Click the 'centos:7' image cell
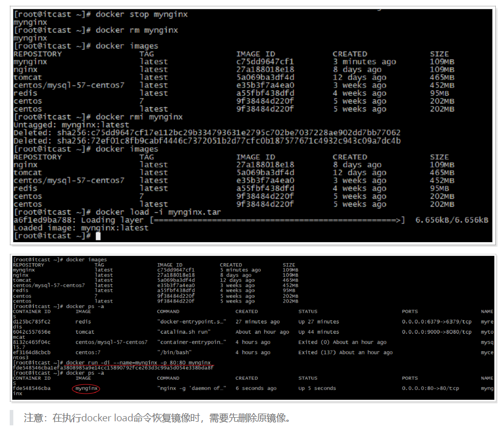The width and height of the screenshot is (504, 432). click(x=87, y=353)
